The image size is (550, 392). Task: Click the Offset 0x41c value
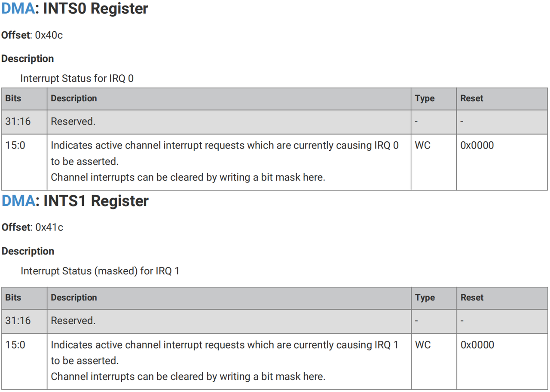pos(49,228)
